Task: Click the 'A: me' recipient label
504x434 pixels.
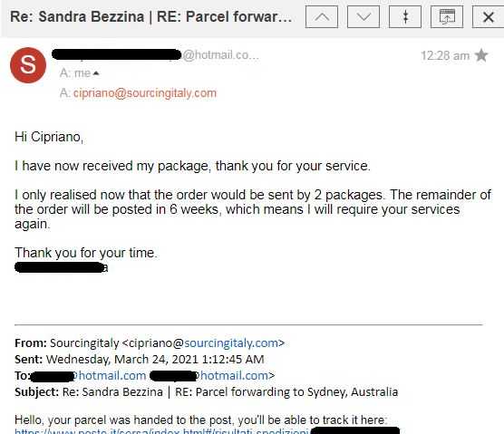Action: pyautogui.click(x=75, y=73)
